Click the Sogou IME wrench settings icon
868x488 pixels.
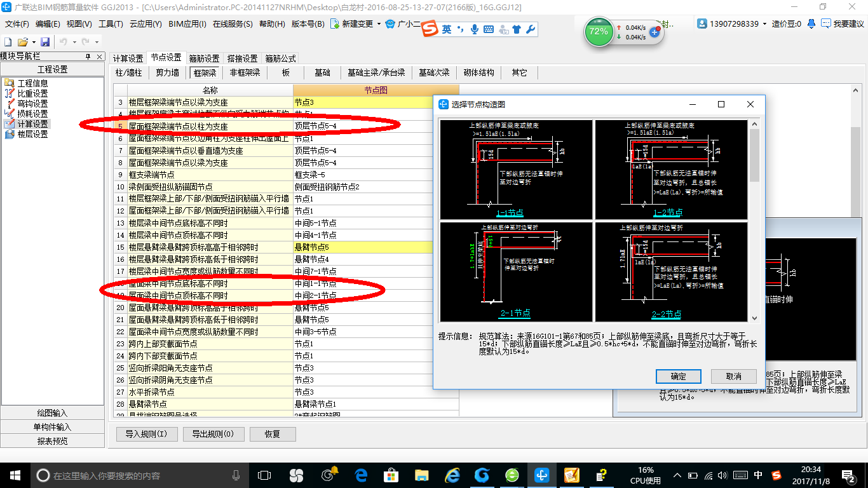point(531,29)
